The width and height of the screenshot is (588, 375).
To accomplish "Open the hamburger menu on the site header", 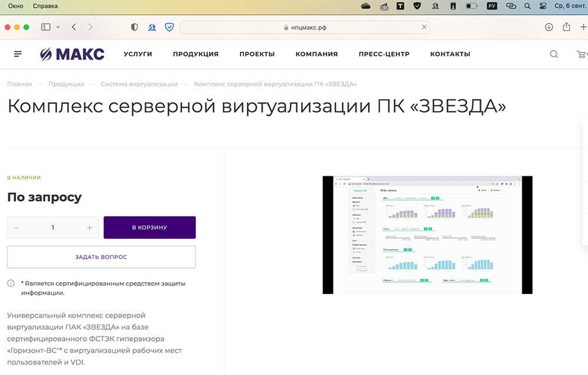I will (x=18, y=54).
